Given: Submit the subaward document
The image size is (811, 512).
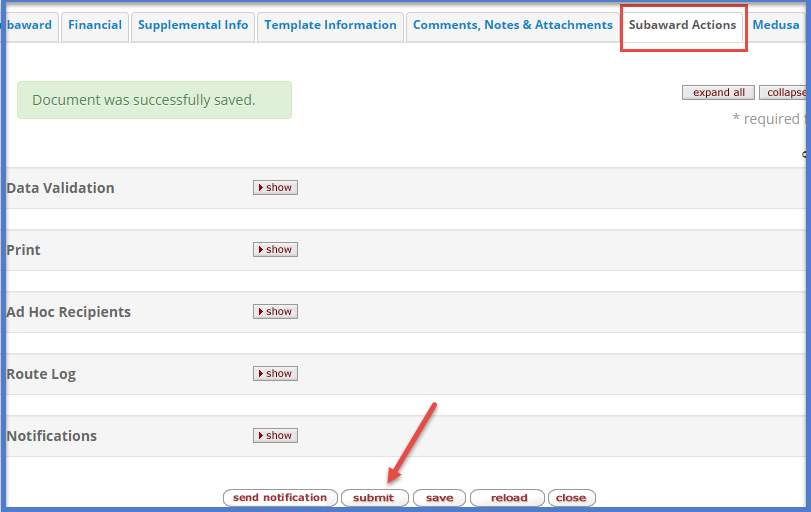Looking at the screenshot, I should 373,498.
